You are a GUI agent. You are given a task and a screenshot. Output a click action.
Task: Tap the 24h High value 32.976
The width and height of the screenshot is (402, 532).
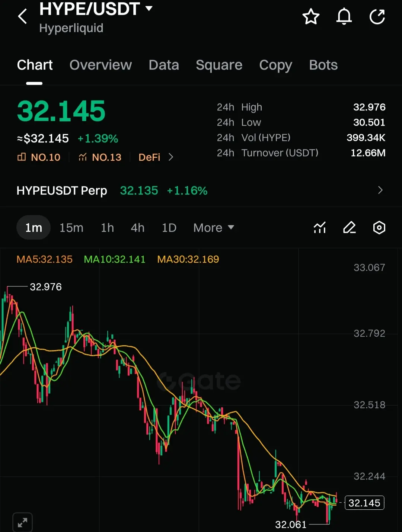[x=369, y=107]
